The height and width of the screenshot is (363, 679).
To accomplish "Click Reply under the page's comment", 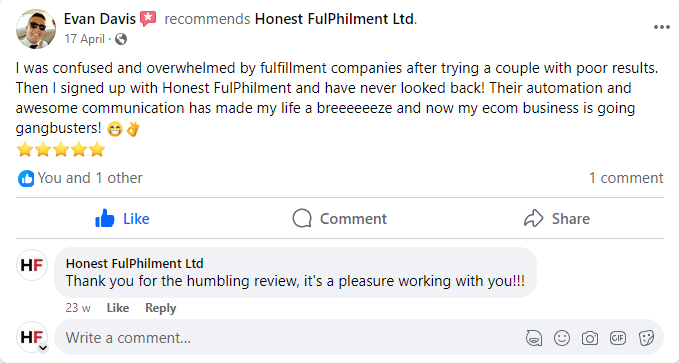I will click(x=161, y=308).
